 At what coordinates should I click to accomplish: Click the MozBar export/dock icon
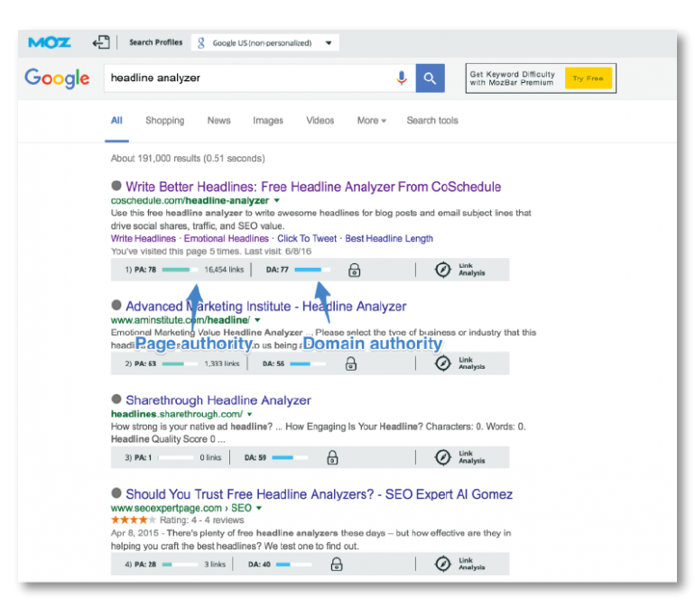[101, 42]
